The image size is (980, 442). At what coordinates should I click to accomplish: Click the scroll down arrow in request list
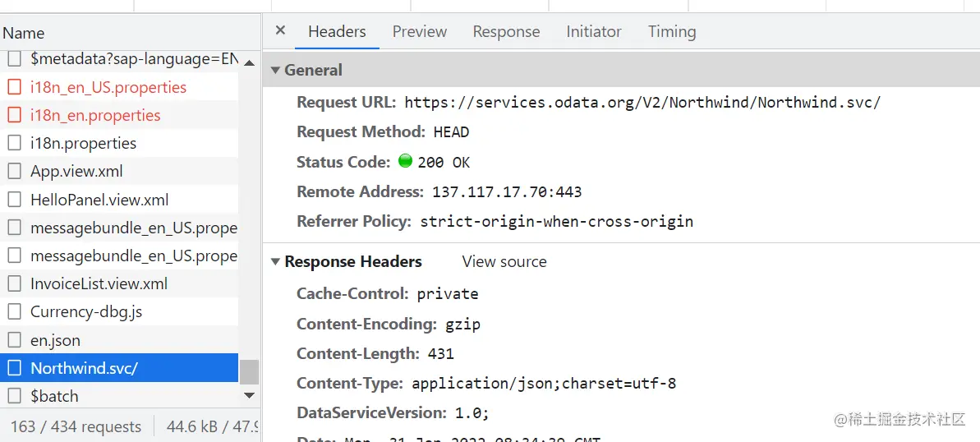pos(250,396)
